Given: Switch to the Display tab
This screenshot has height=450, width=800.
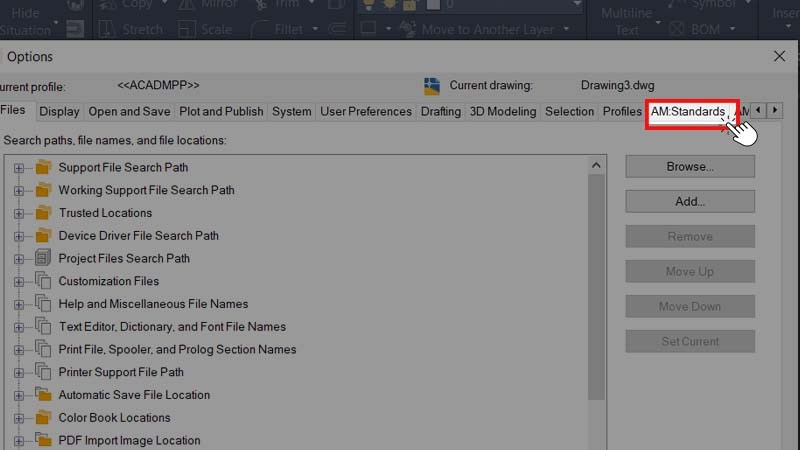Looking at the screenshot, I should (59, 111).
